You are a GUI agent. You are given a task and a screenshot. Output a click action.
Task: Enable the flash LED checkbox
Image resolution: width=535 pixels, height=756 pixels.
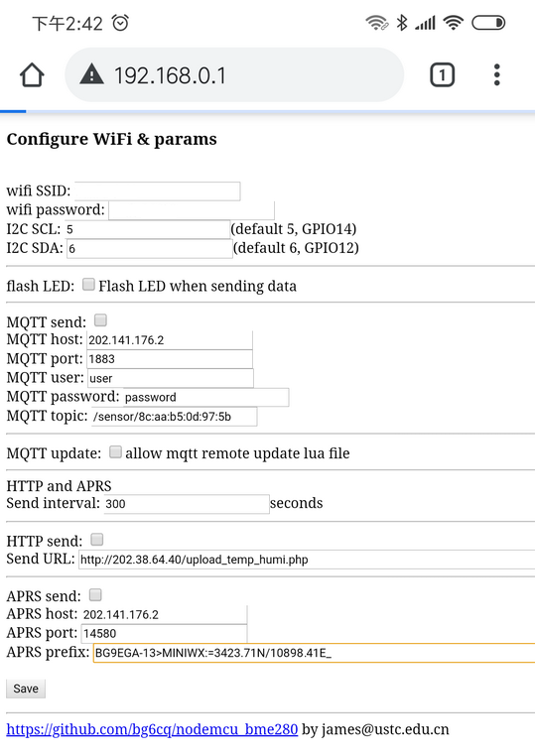[x=88, y=285]
